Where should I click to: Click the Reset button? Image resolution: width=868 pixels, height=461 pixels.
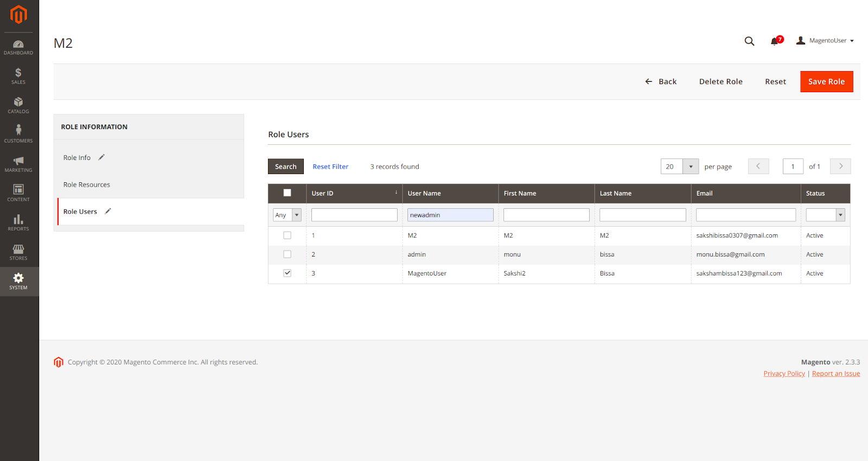point(776,81)
